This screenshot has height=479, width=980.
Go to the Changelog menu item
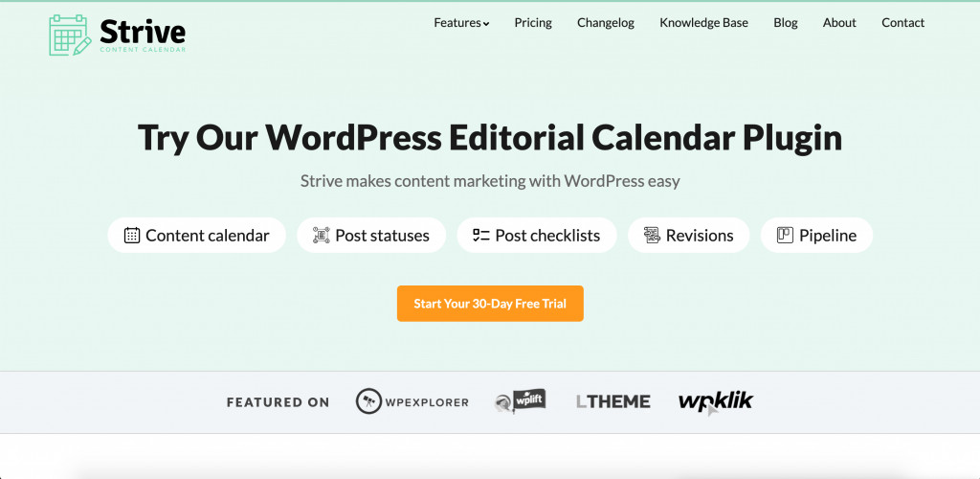point(606,22)
